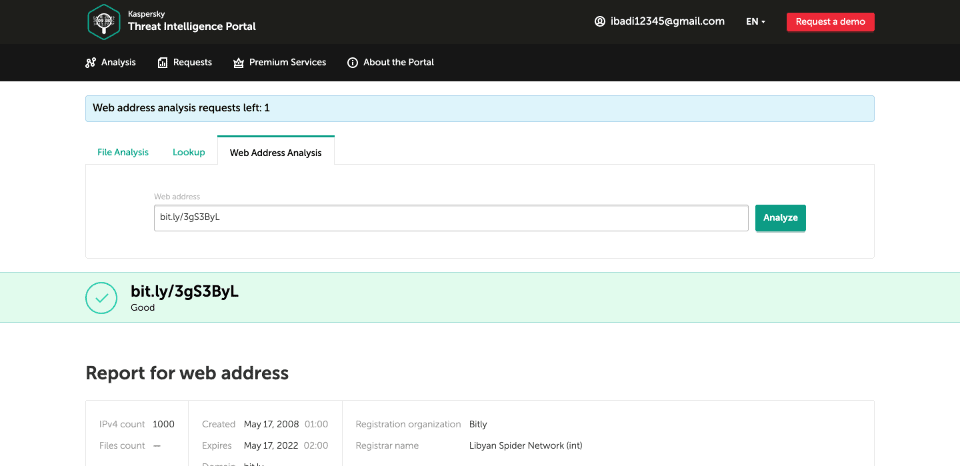Click the Kaspersky hexagon logo icon
The height and width of the screenshot is (466, 960).
tap(103, 21)
